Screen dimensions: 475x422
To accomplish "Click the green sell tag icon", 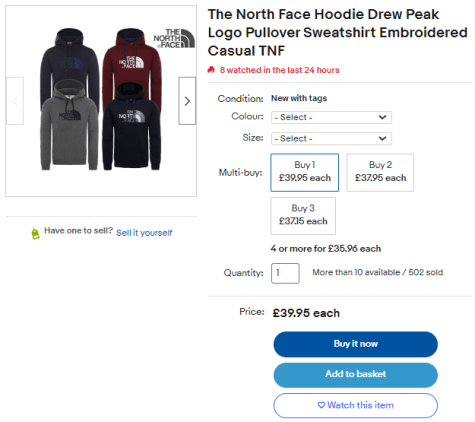I will (x=35, y=233).
